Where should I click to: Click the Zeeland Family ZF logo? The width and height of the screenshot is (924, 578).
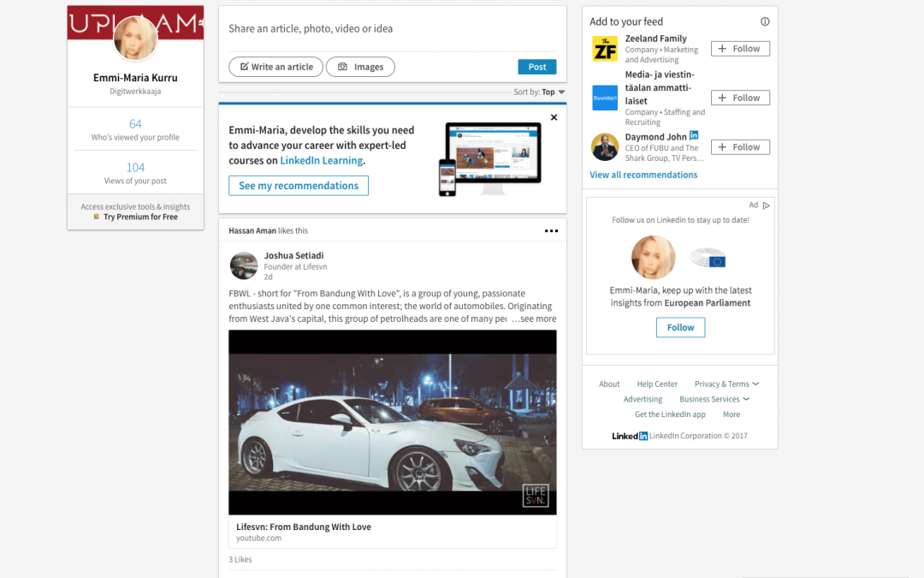coord(605,49)
